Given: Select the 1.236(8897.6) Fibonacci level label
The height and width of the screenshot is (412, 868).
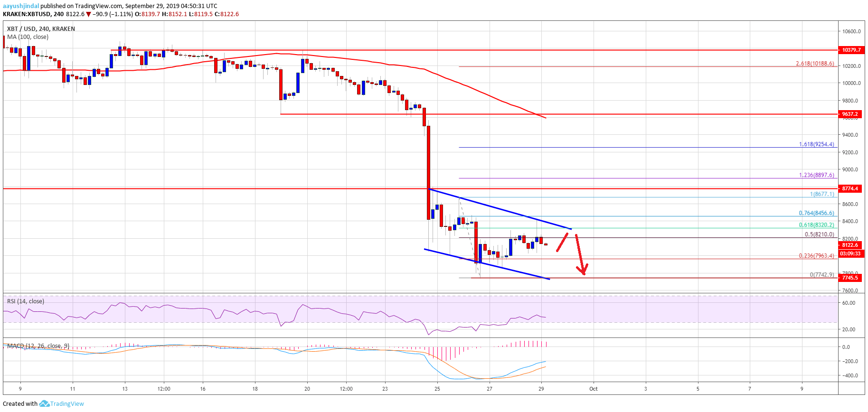Looking at the screenshot, I should click(x=816, y=175).
